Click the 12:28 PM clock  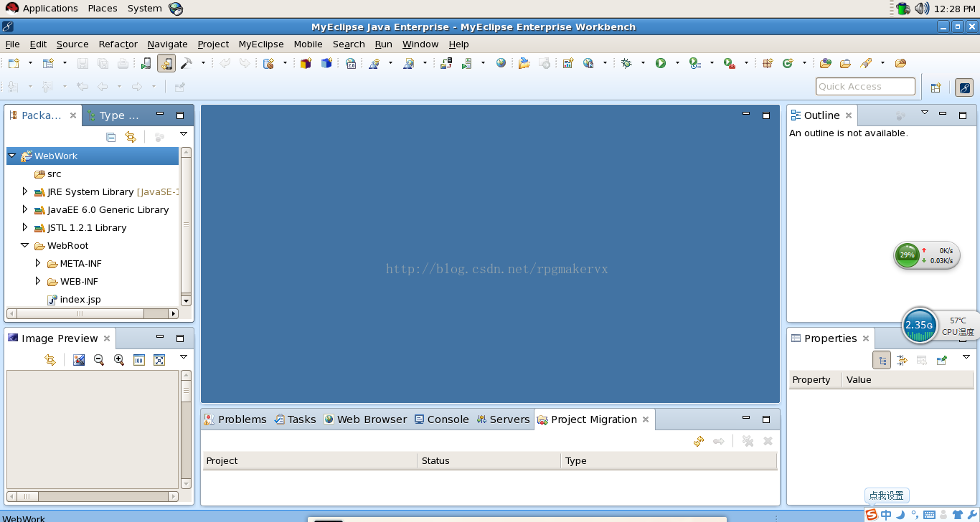pos(955,9)
